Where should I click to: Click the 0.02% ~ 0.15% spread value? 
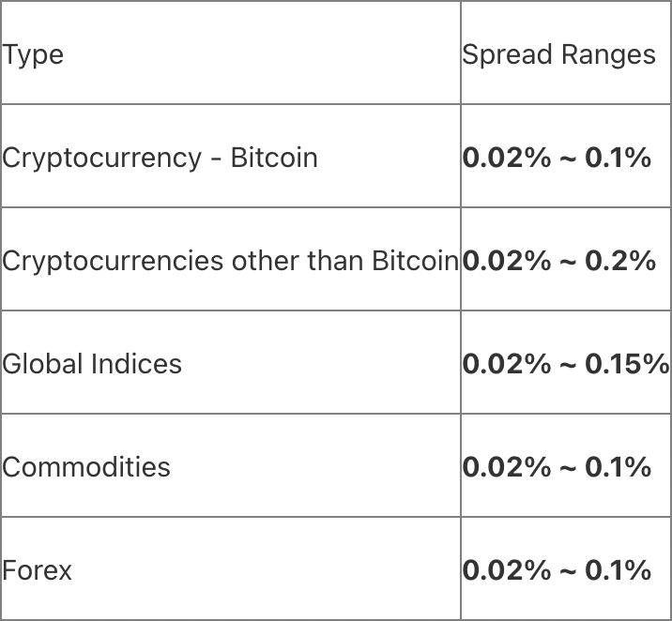pyautogui.click(x=565, y=363)
